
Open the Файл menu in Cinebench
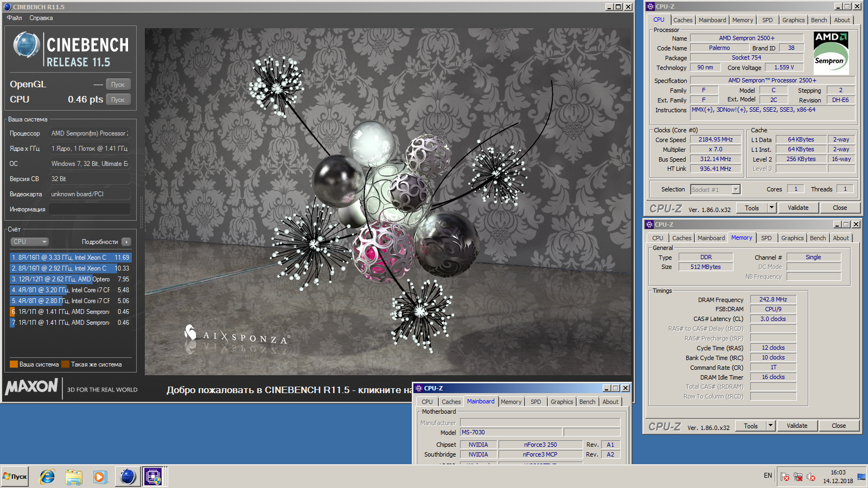point(15,18)
